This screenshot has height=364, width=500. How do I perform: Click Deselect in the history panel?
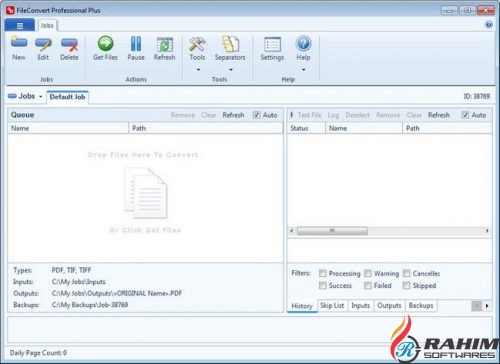pos(358,115)
